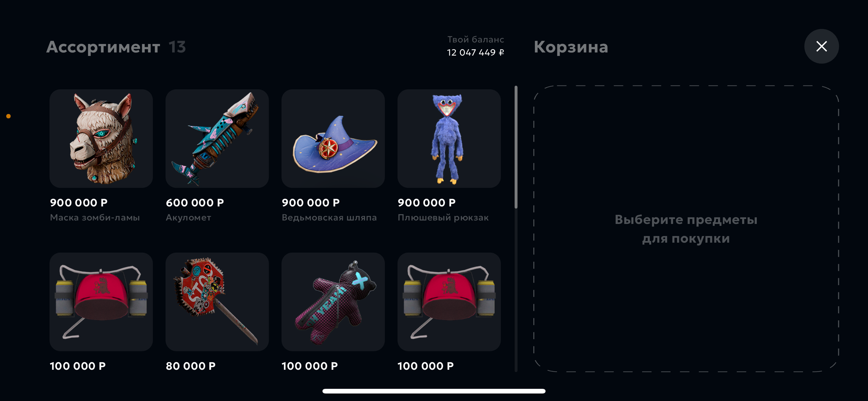Click the Ассортимент heading
Viewport: 868px width, 401px height.
pyautogui.click(x=103, y=47)
